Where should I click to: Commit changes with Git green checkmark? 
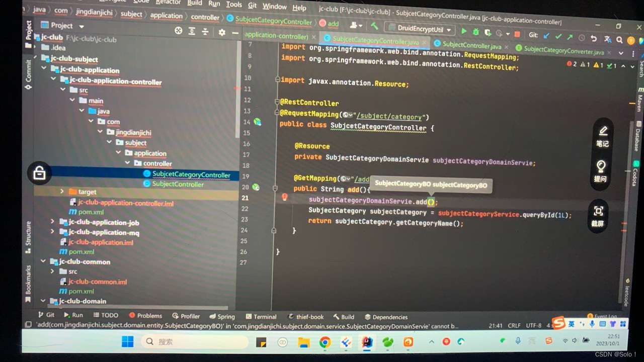558,36
